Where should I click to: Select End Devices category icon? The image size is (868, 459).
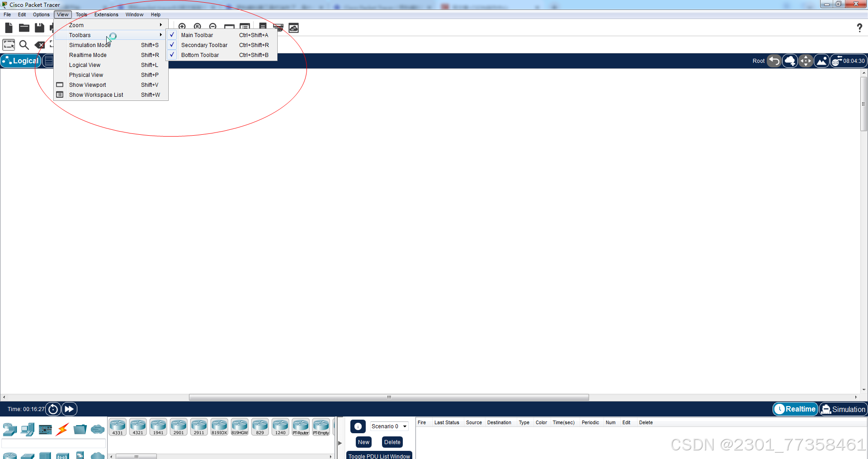28,429
